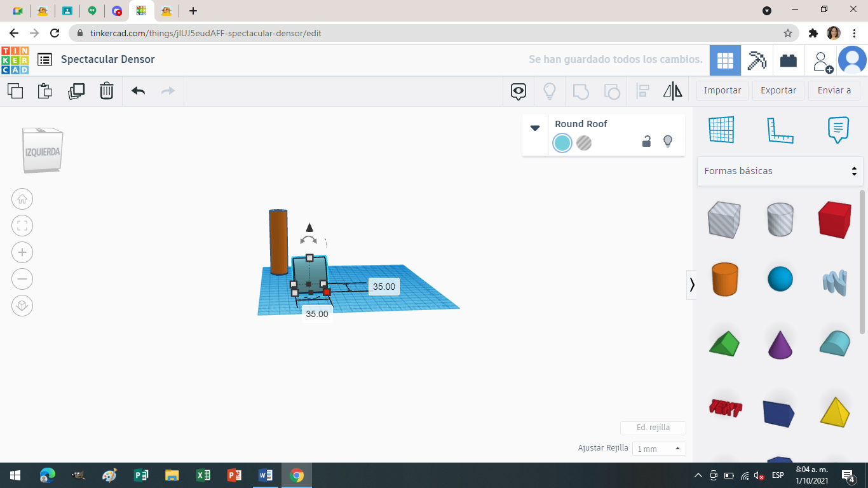This screenshot has width=868, height=488.
Task: Select the Ruler tool
Action: 780,130
